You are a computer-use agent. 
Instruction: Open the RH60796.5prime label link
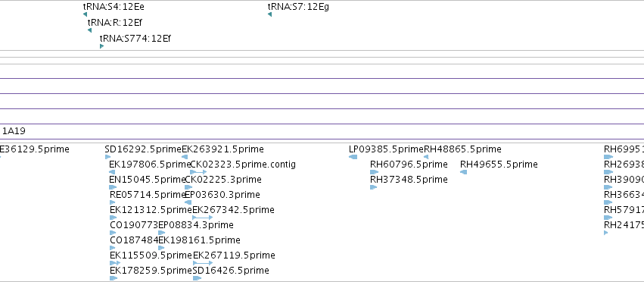click(409, 164)
